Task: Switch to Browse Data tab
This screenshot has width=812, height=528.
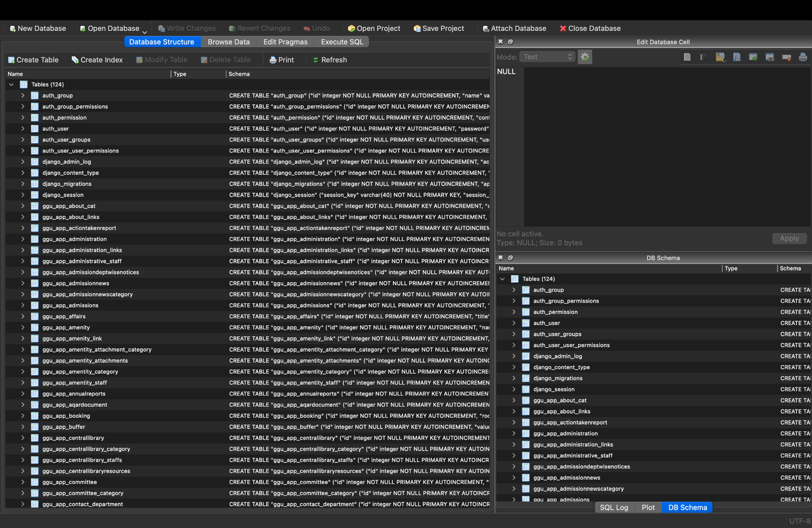Action: tap(229, 42)
